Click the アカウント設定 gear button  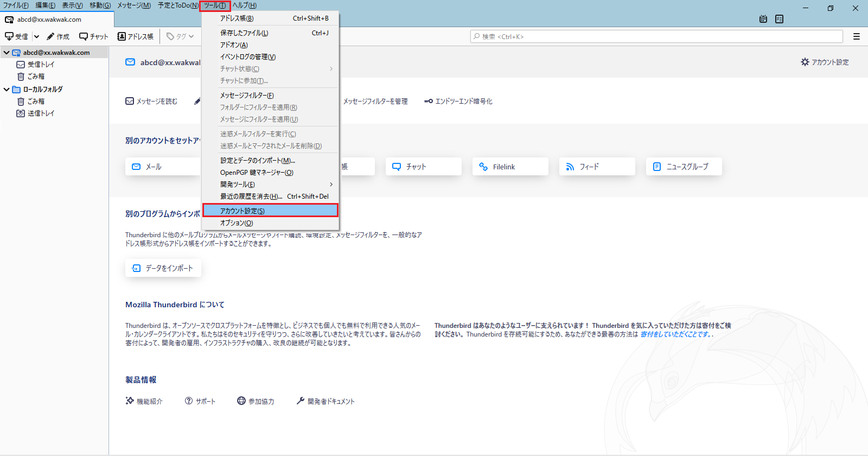825,62
